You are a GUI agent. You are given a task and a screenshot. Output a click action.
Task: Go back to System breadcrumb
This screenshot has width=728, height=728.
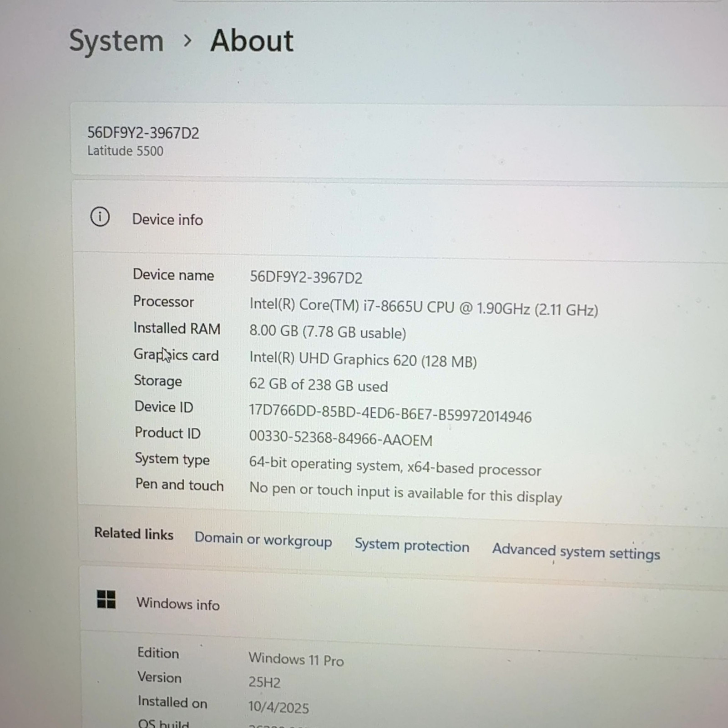(x=116, y=41)
